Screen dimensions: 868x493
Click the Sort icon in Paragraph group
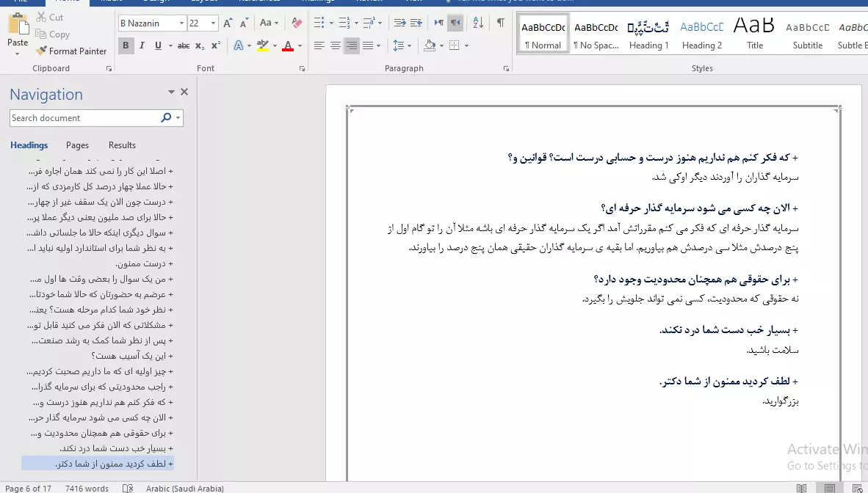478,23
